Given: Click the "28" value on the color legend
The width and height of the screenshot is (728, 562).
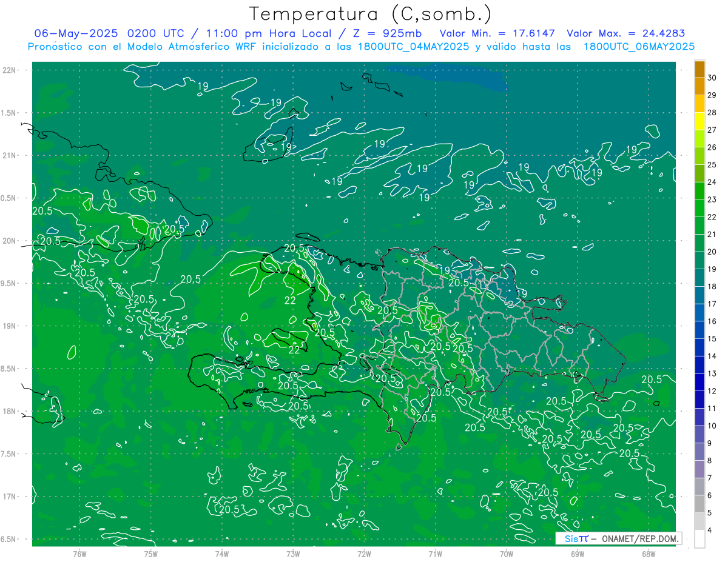Looking at the screenshot, I should (712, 113).
